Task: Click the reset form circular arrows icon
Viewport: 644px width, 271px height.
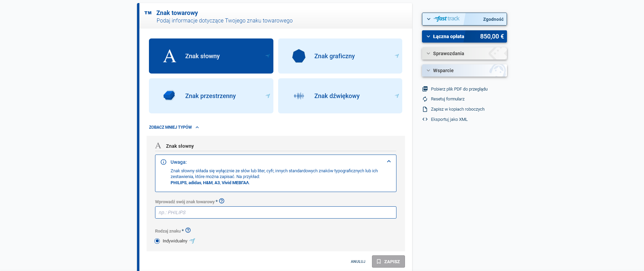Action: point(425,99)
